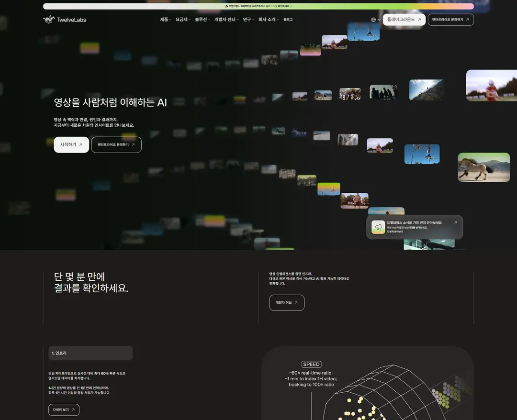Click the arrow icon on news card

point(455,223)
